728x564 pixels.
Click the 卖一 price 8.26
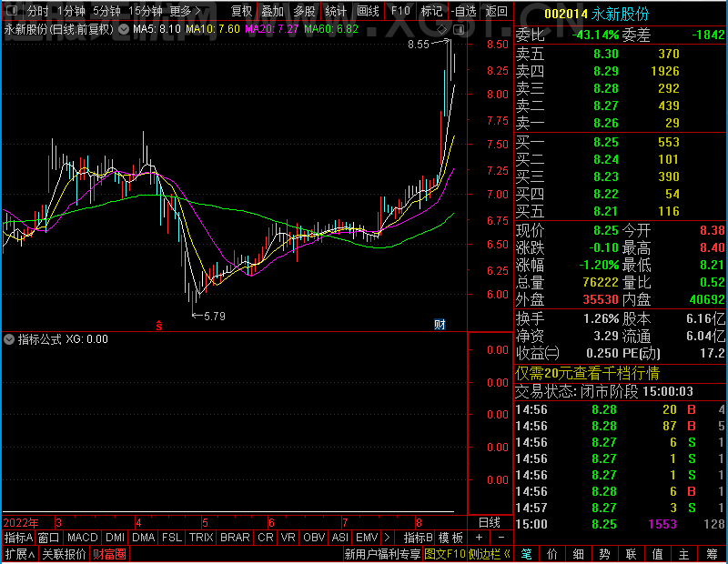[x=606, y=123]
